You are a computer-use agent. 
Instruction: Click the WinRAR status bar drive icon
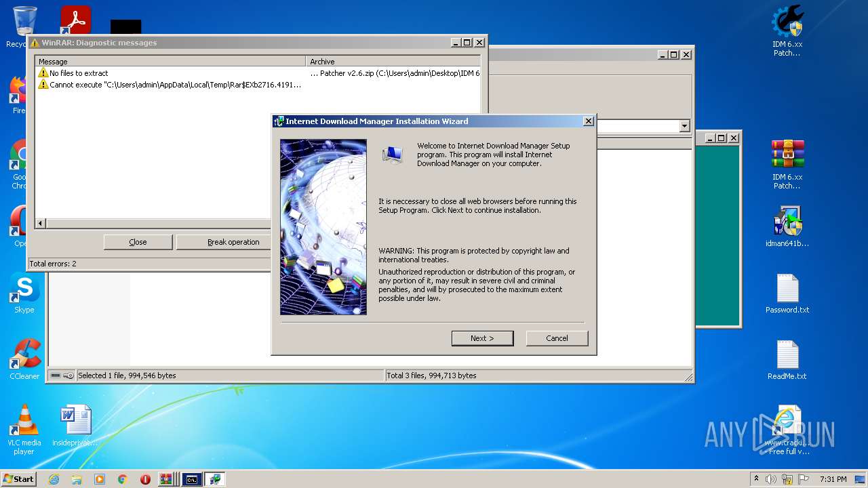(x=56, y=375)
